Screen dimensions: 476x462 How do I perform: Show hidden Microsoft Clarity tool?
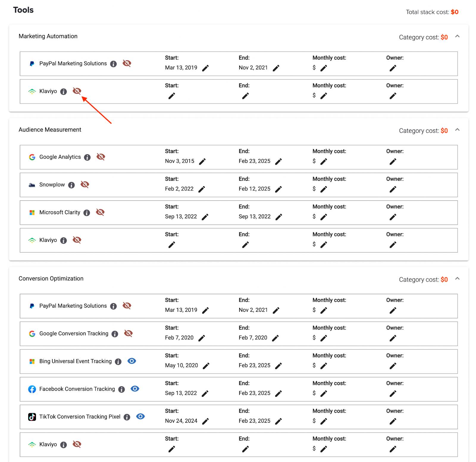[100, 212]
